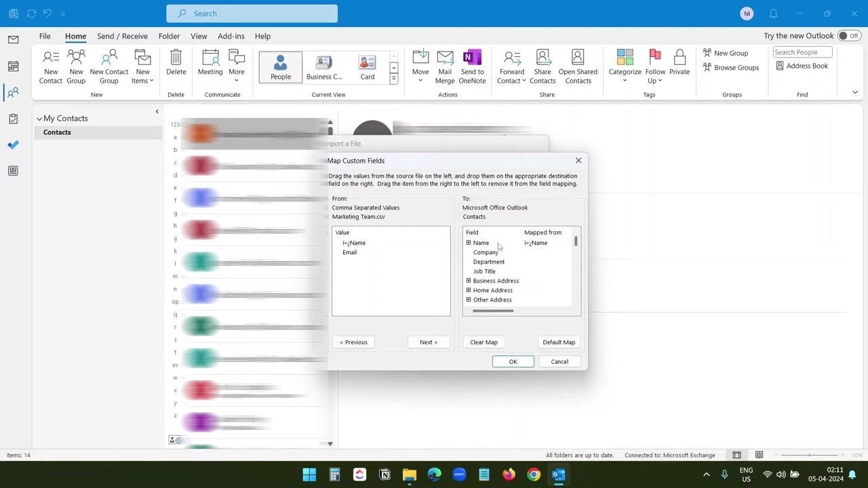Open Mail in left navigation bar
The height and width of the screenshot is (488, 868).
point(13,40)
